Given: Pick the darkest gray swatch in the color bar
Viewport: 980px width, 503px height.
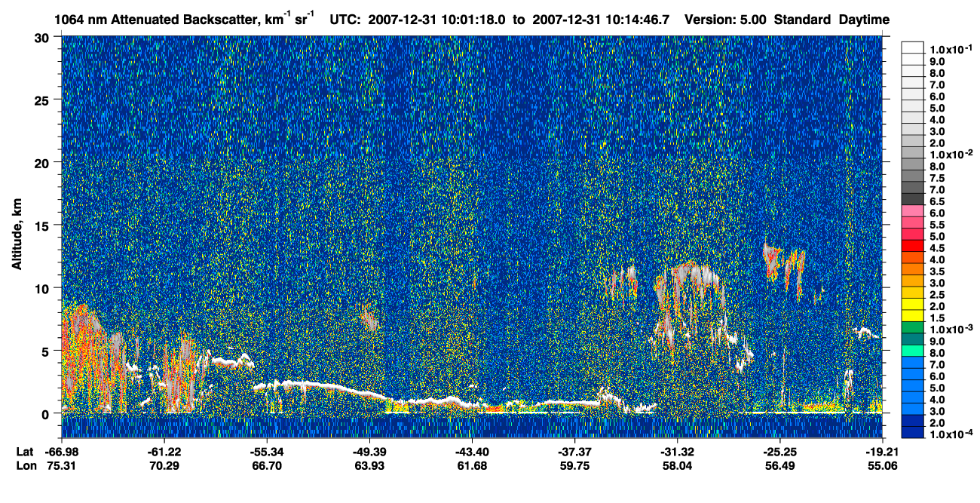Looking at the screenshot, I should click(912, 199).
